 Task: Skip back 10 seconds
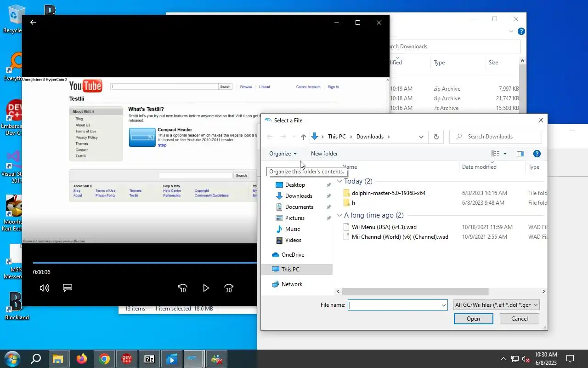[x=182, y=288]
